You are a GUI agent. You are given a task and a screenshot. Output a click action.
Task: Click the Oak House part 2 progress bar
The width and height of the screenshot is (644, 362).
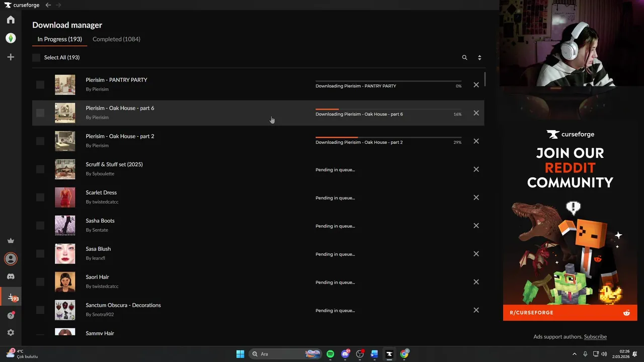(388, 137)
